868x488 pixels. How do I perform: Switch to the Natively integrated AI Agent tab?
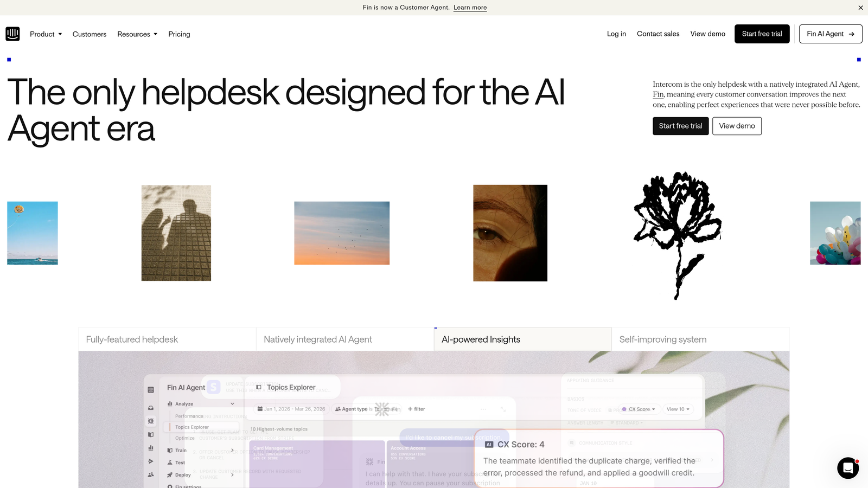coord(317,339)
